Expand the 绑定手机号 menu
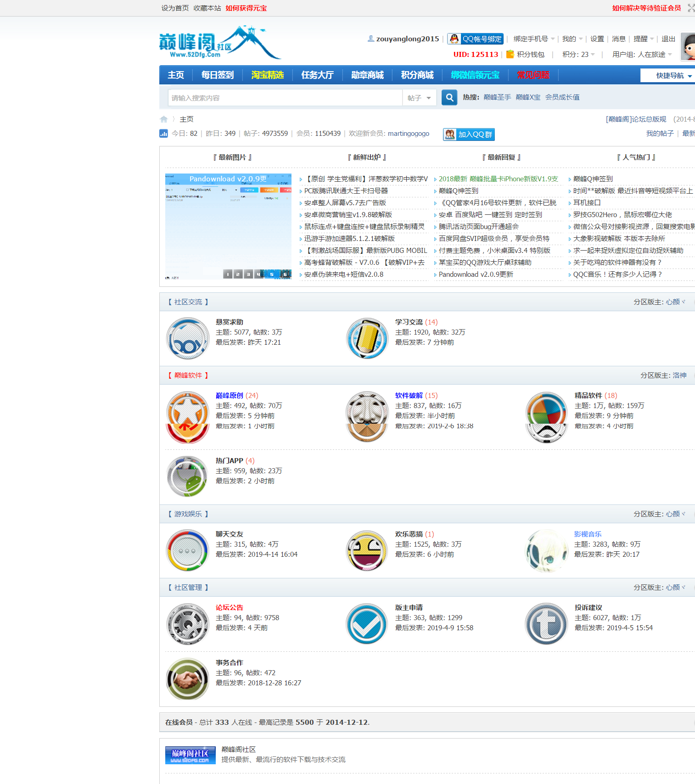 (534, 39)
